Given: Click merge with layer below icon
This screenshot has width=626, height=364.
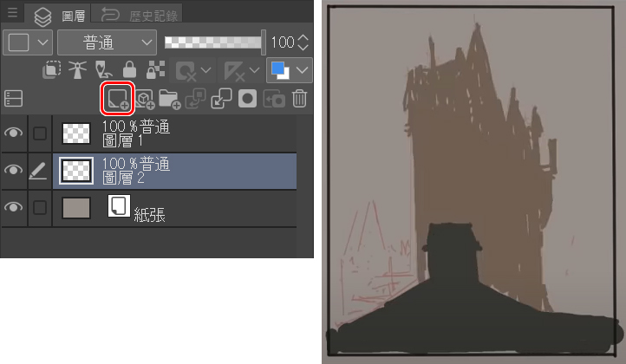Looking at the screenshot, I should [222, 99].
